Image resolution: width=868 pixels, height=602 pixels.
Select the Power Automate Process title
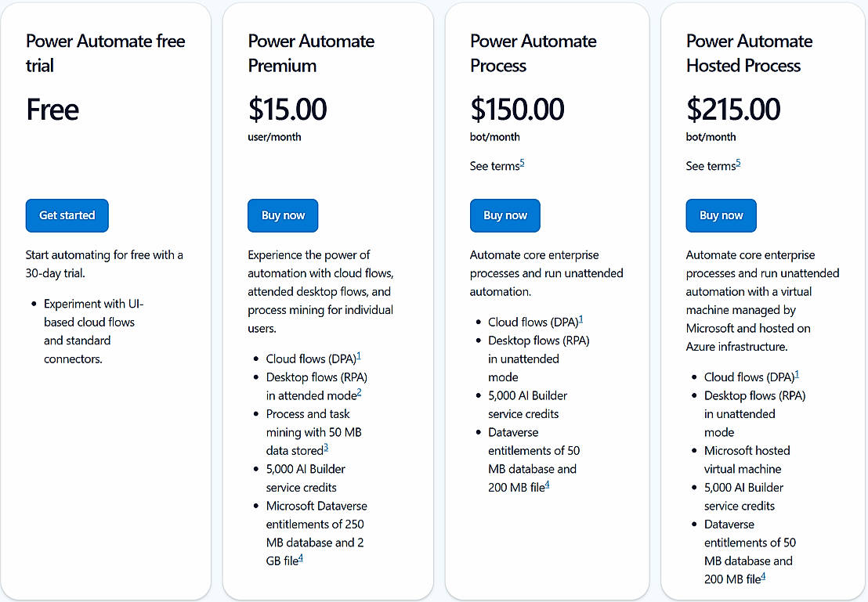point(533,52)
